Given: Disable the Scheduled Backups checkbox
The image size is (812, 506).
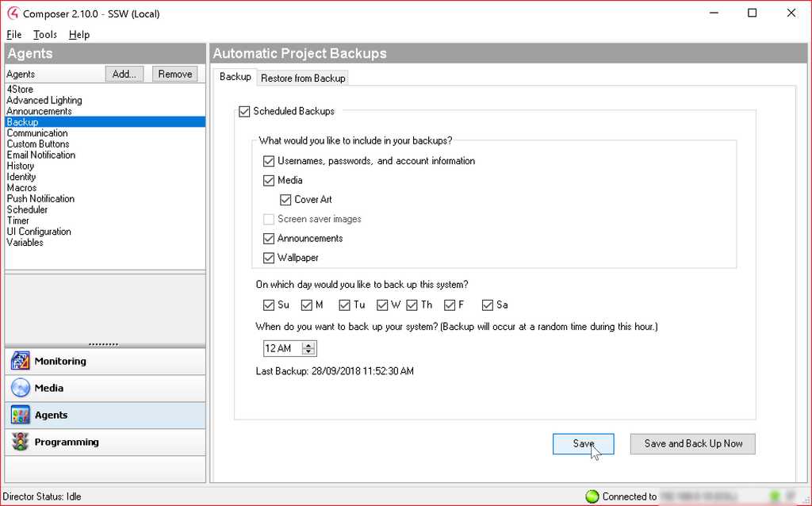Looking at the screenshot, I should tap(245, 112).
